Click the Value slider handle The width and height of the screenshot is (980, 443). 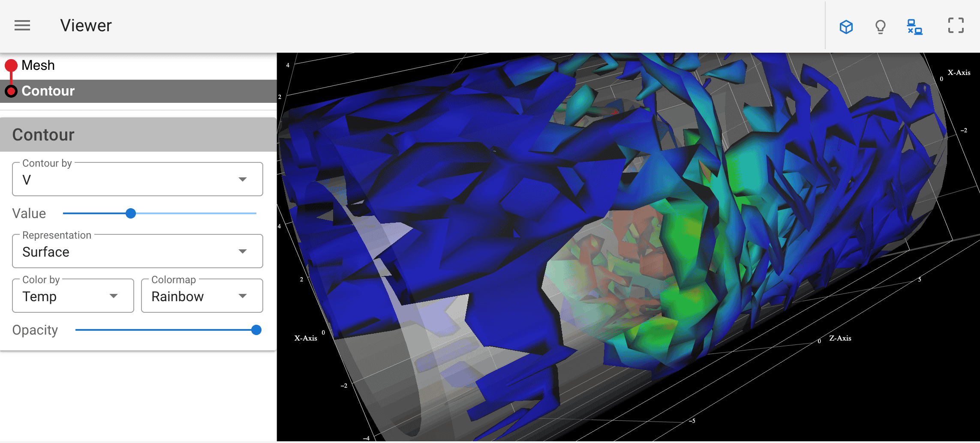[131, 213]
